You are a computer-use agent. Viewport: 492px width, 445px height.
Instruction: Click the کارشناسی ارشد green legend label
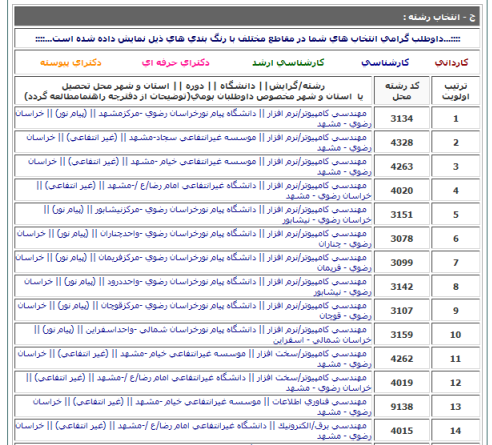pos(288,63)
